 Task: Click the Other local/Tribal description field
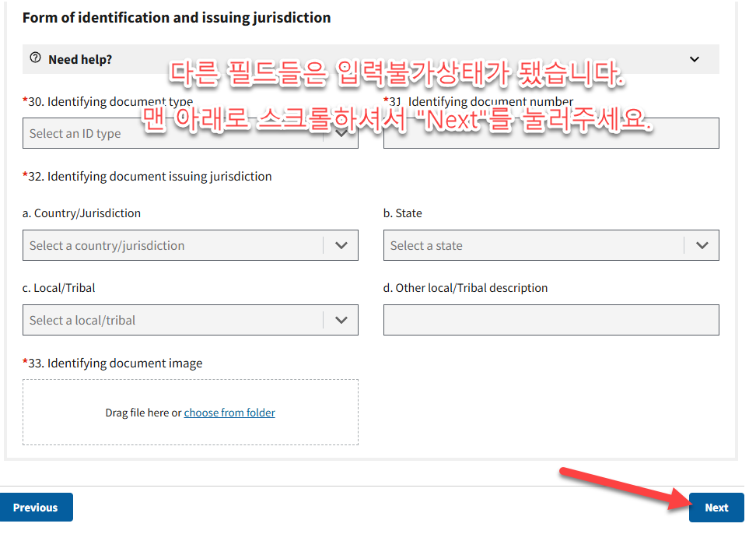point(551,320)
